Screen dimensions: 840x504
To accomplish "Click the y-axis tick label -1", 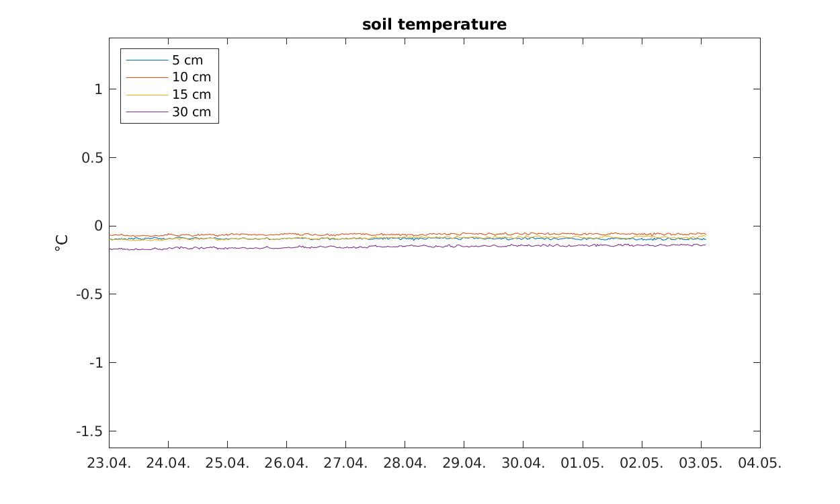I will pos(95,363).
